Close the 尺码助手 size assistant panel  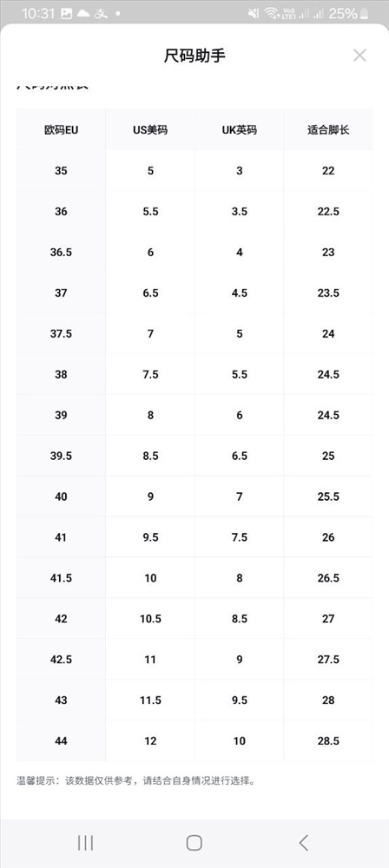359,56
